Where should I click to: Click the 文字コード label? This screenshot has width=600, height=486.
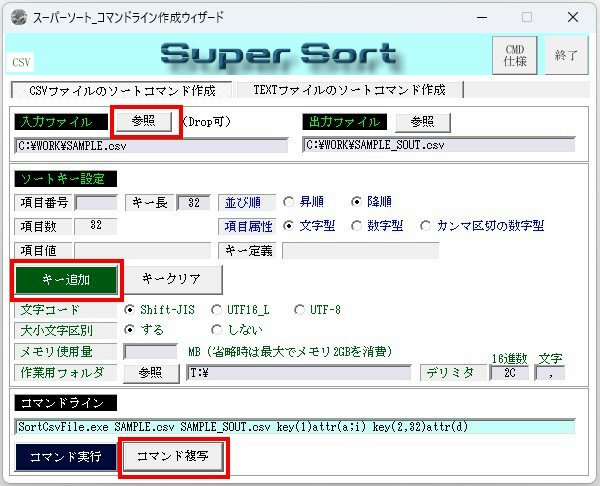pyautogui.click(x=65, y=310)
